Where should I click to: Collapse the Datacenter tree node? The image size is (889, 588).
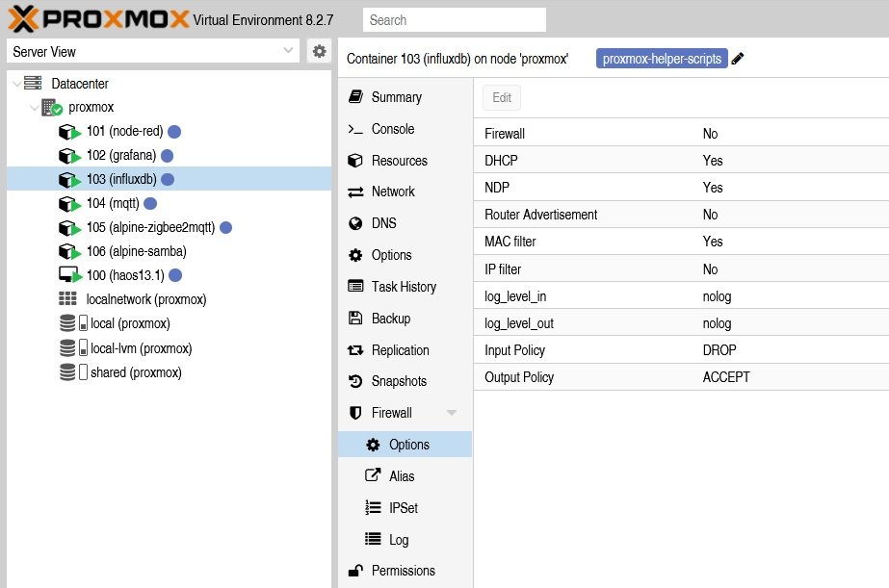coord(16,85)
